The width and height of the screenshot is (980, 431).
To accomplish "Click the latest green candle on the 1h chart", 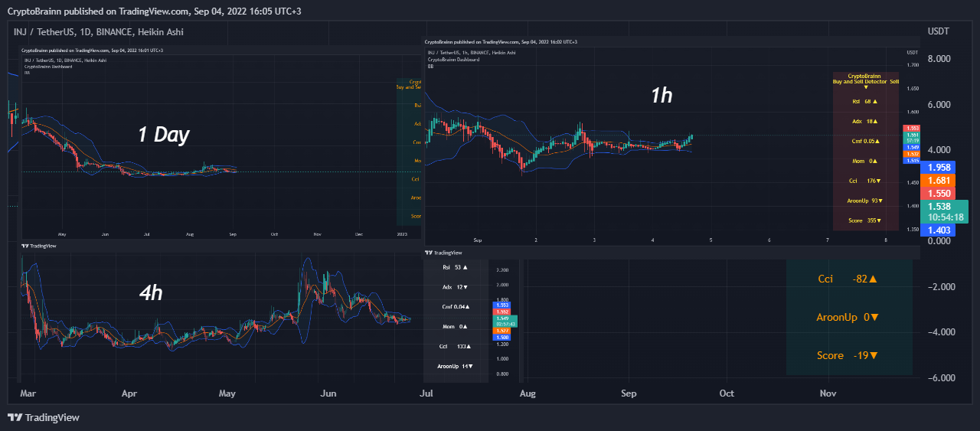I will (691, 136).
